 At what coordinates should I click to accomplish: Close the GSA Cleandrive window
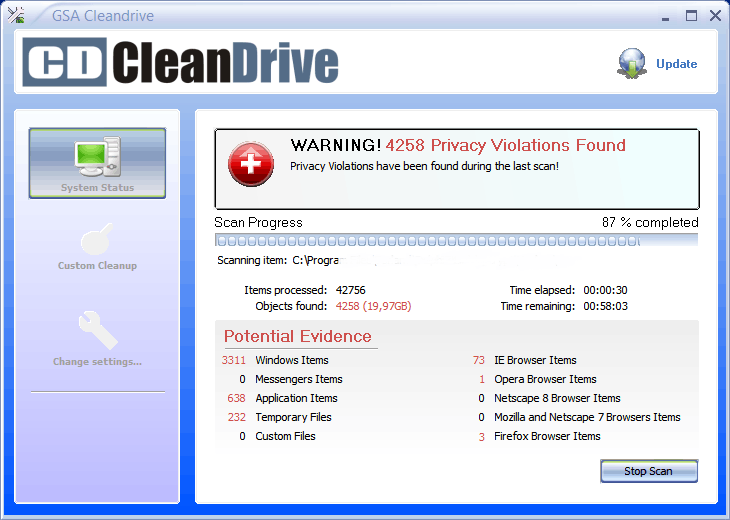coord(716,16)
